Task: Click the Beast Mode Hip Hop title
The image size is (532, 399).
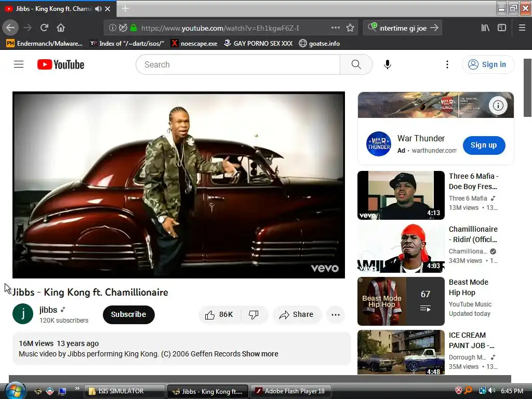Action: pos(468,287)
